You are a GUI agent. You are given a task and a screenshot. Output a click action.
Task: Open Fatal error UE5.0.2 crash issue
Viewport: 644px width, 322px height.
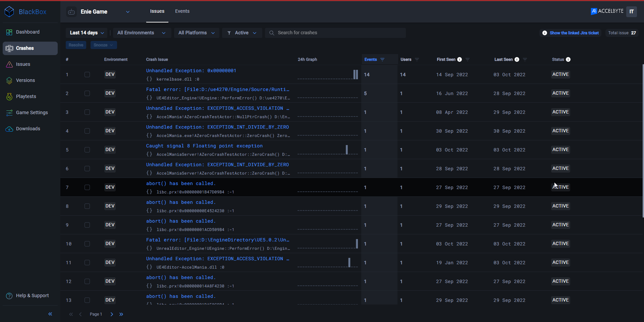click(218, 240)
